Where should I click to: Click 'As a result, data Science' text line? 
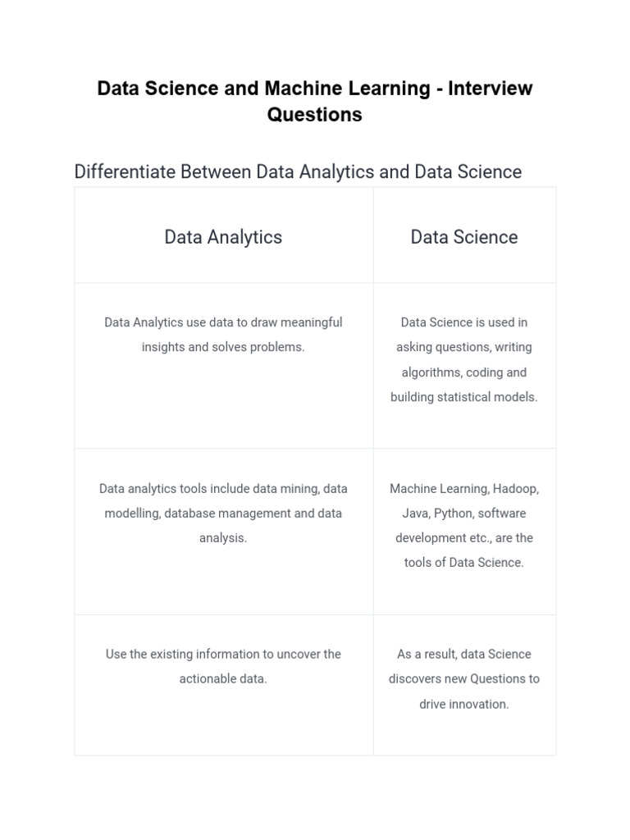pyautogui.click(x=464, y=654)
